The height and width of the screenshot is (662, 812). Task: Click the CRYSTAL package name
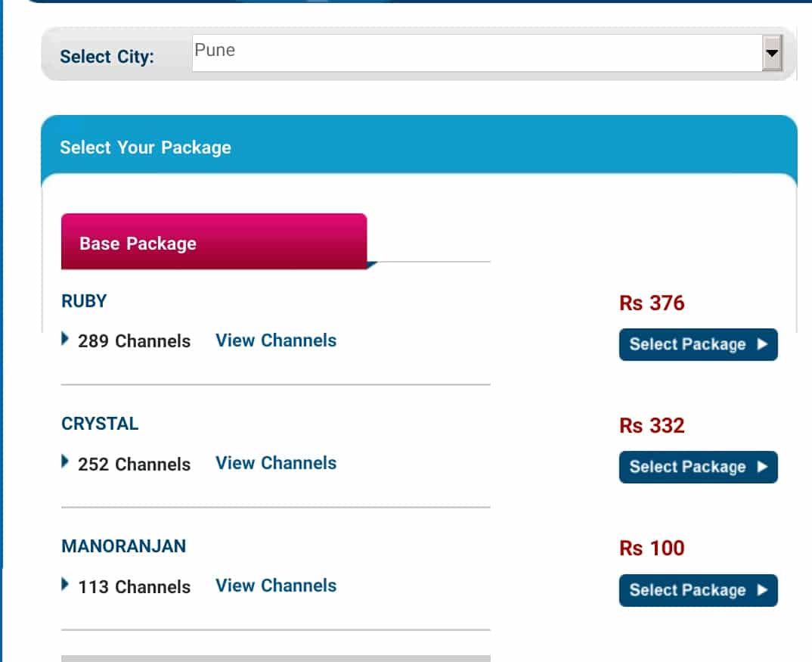coord(100,424)
